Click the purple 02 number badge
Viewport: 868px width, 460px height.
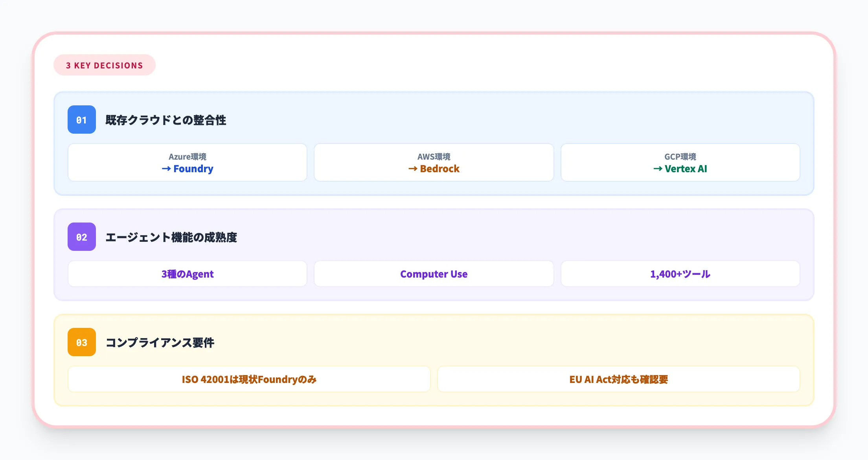[81, 237]
